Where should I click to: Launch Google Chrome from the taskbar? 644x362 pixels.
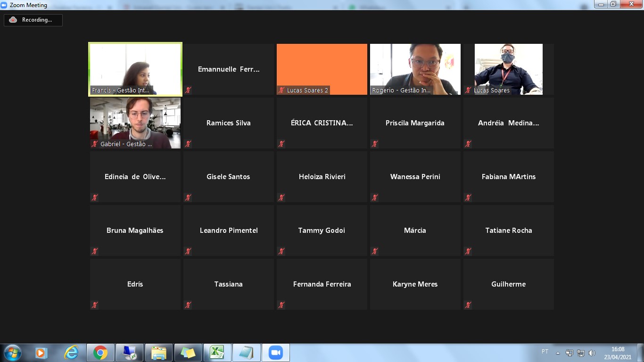(x=100, y=353)
